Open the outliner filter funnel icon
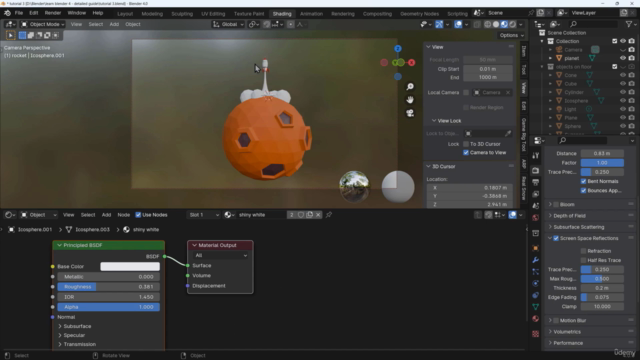 tap(629, 24)
